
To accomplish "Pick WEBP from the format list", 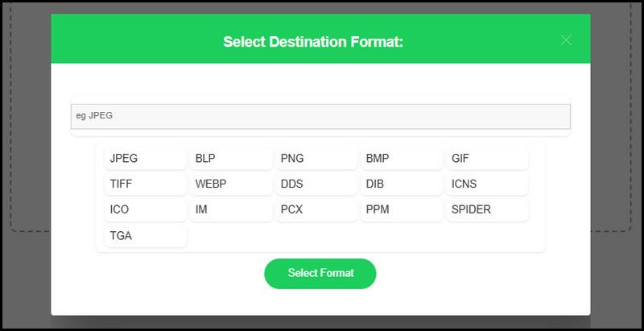I will 231,184.
